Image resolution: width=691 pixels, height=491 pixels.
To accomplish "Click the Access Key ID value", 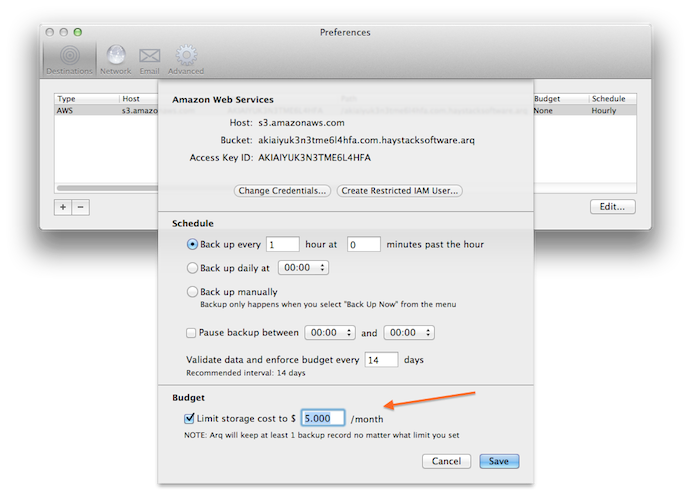I will [x=314, y=158].
